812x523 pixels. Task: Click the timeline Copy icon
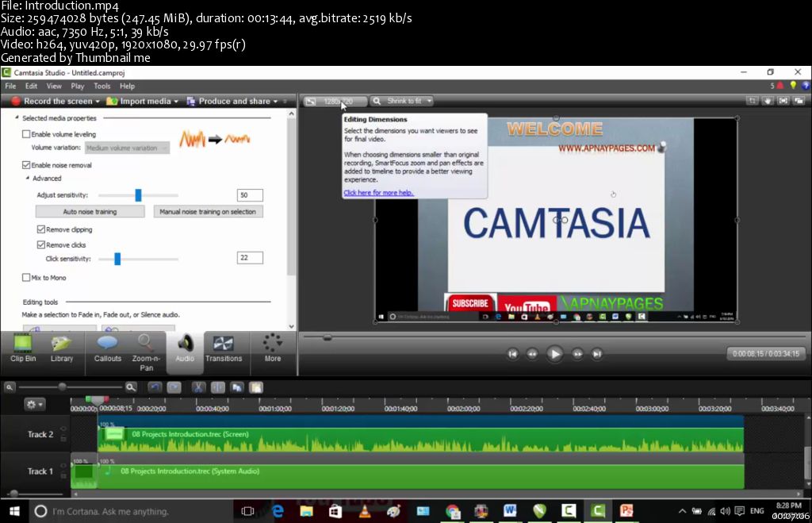[x=237, y=387]
